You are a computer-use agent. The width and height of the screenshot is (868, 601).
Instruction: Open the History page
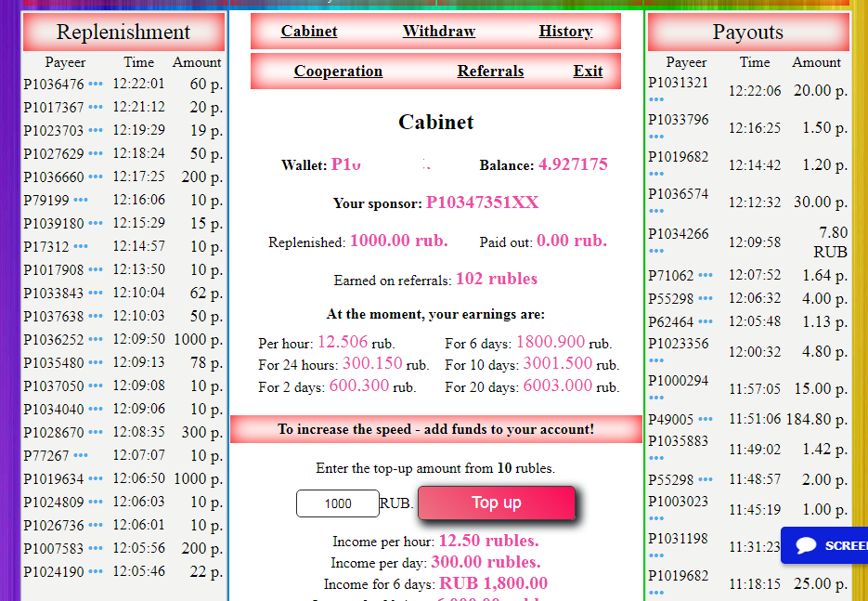click(565, 32)
